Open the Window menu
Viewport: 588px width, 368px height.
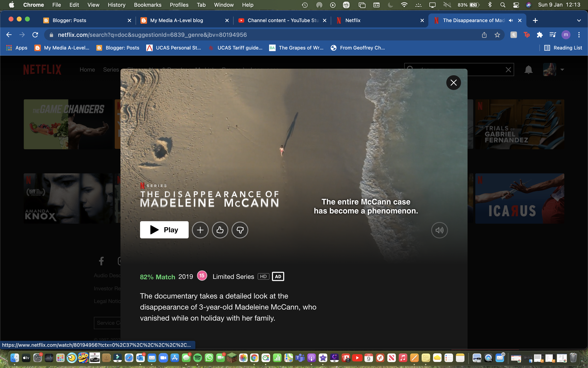(224, 5)
